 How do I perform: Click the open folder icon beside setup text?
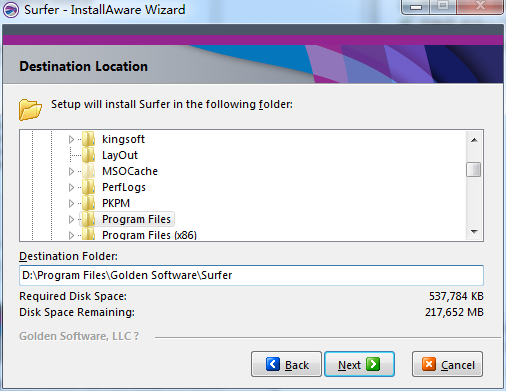30,109
